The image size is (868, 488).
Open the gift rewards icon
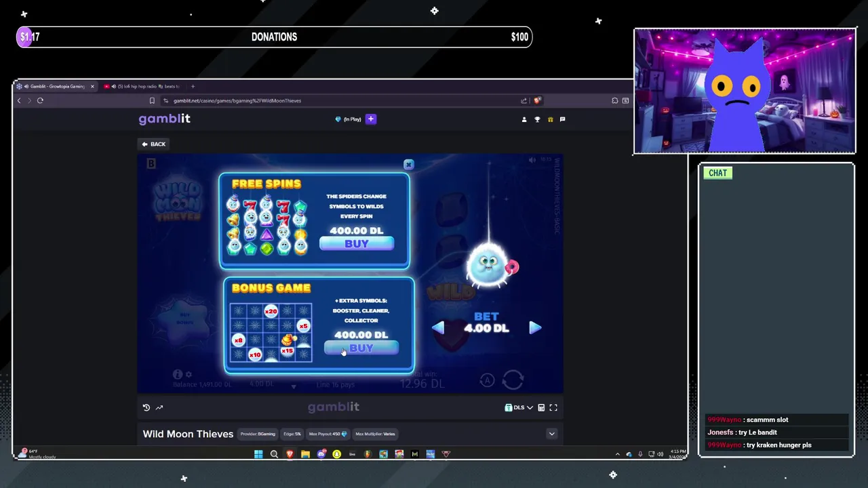[x=550, y=119]
